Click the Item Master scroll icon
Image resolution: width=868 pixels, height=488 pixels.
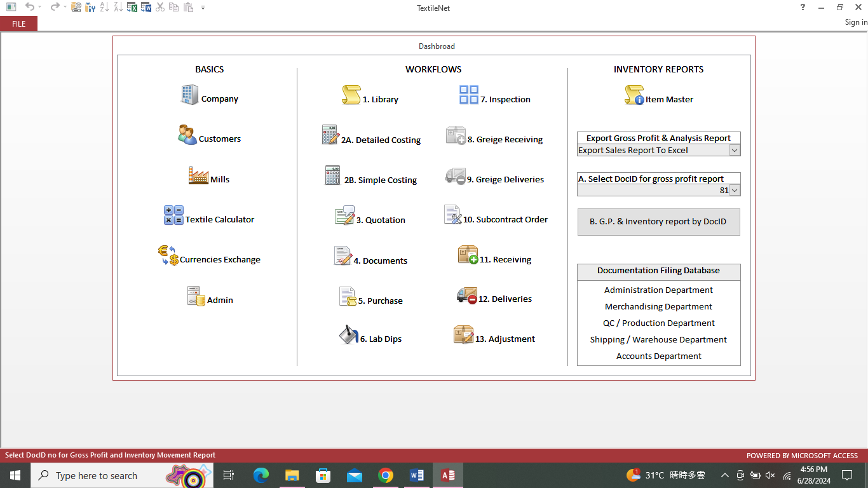pos(634,95)
